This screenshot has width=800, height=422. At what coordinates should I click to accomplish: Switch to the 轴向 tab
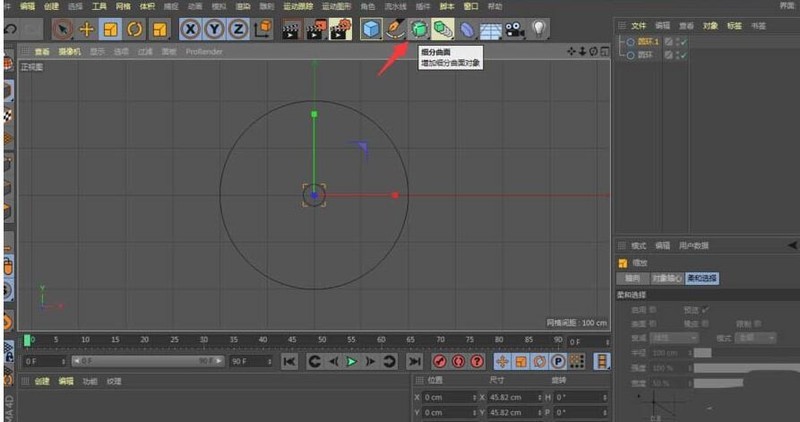point(633,278)
